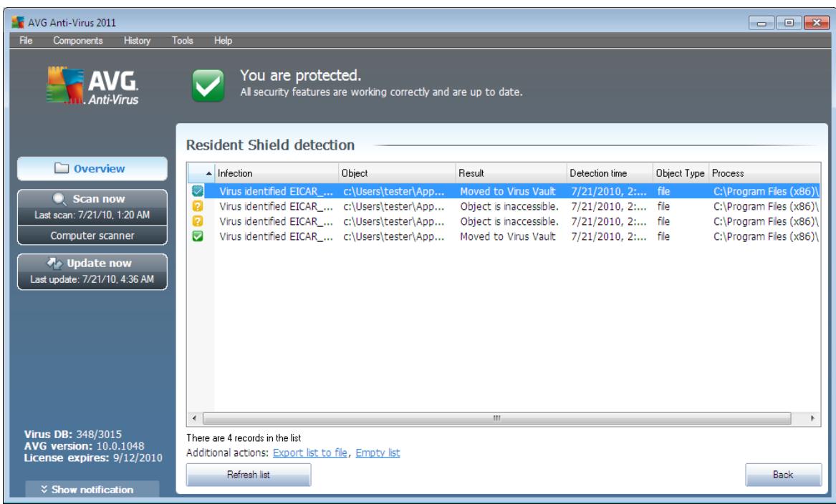Image resolution: width=836 pixels, height=504 pixels.
Task: Open the History menu
Action: coord(137,41)
